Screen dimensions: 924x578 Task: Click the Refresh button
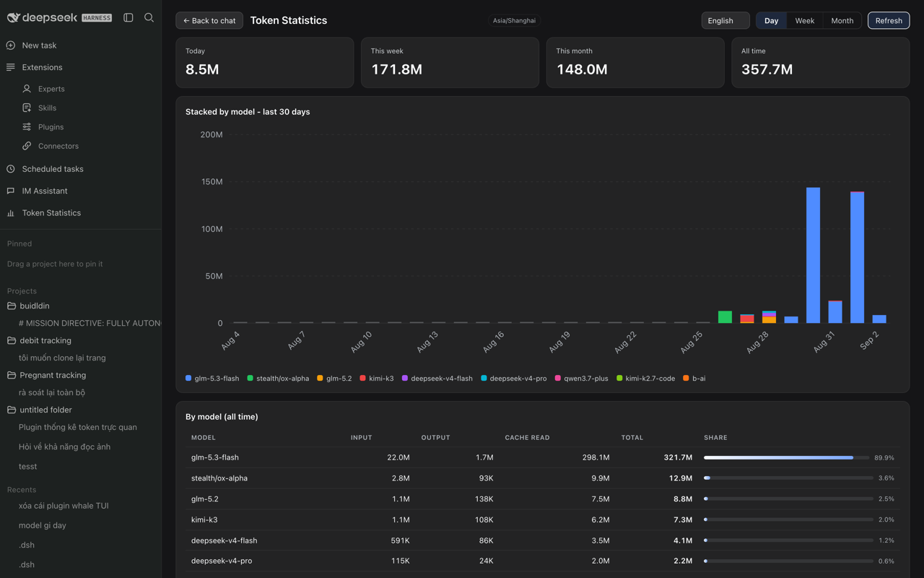pos(889,20)
